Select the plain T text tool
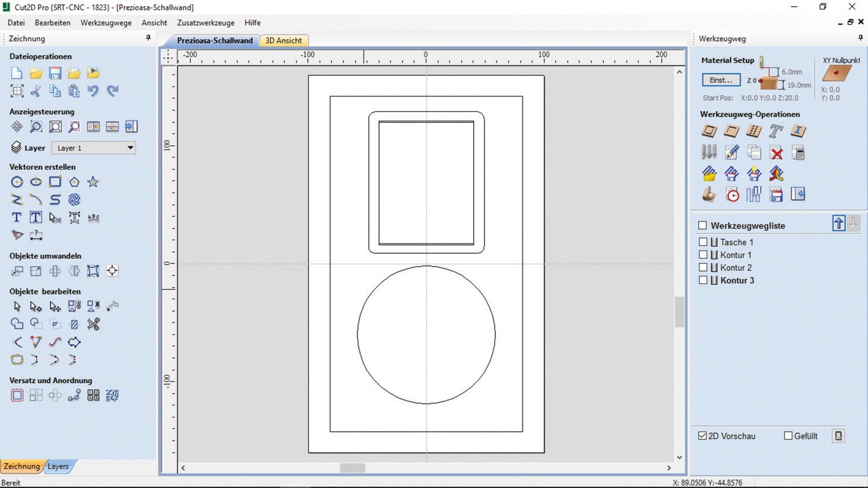Viewport: 868px width, 488px height. (x=16, y=218)
